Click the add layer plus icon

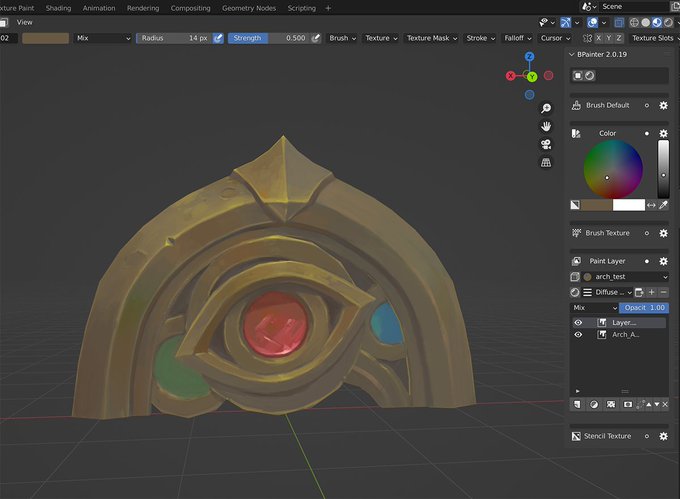tap(651, 292)
